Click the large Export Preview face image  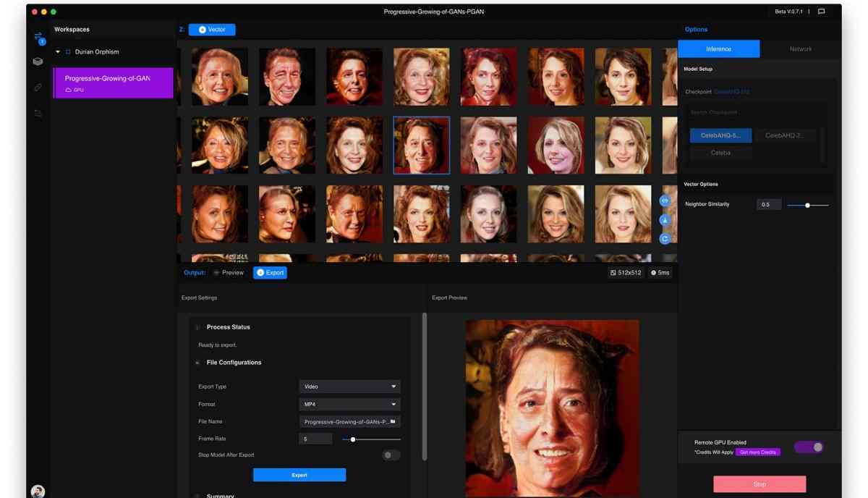point(552,409)
